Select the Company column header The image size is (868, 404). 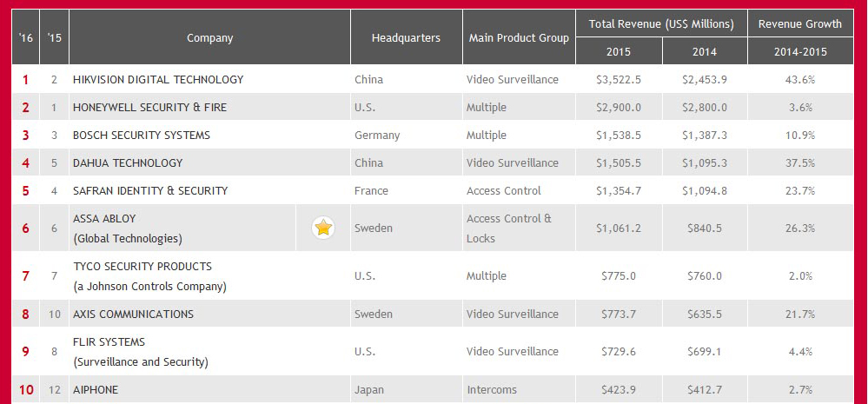coord(209,38)
